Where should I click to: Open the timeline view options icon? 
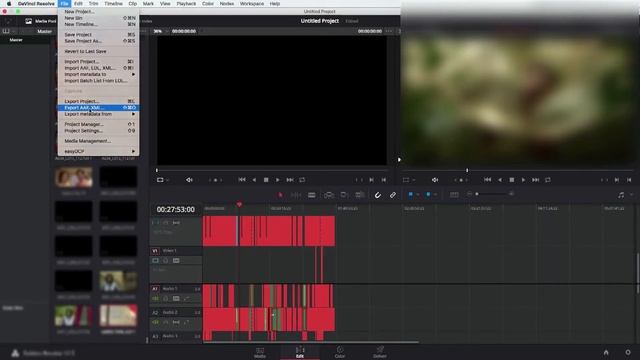454,195
